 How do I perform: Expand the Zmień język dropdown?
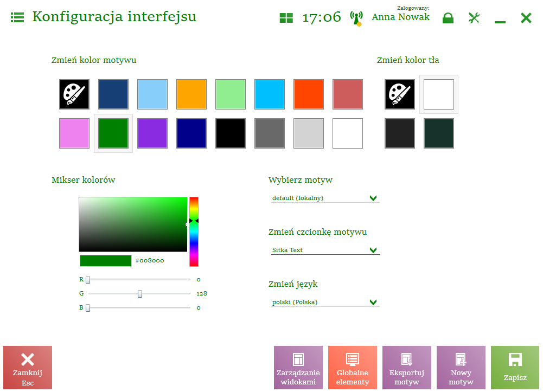[x=325, y=302]
